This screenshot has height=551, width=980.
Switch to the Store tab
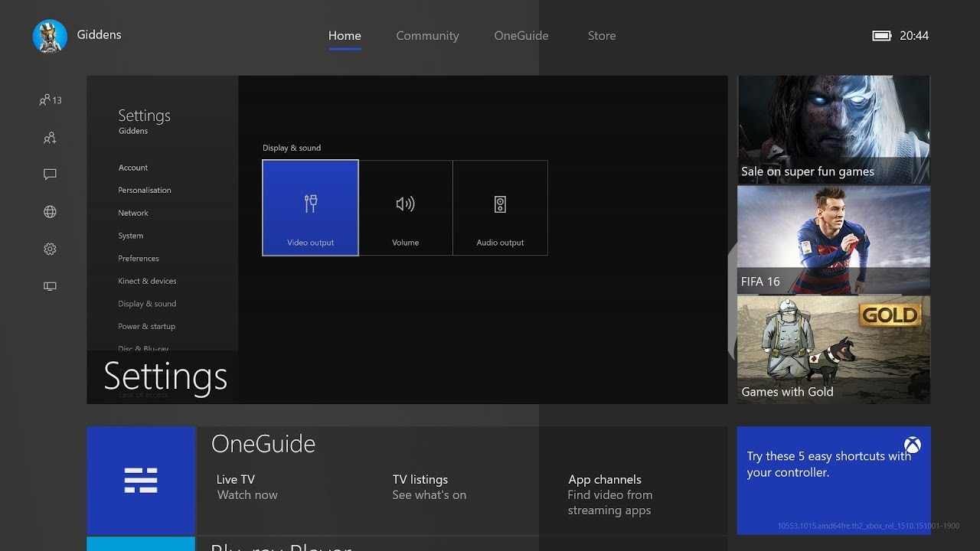pyautogui.click(x=602, y=36)
